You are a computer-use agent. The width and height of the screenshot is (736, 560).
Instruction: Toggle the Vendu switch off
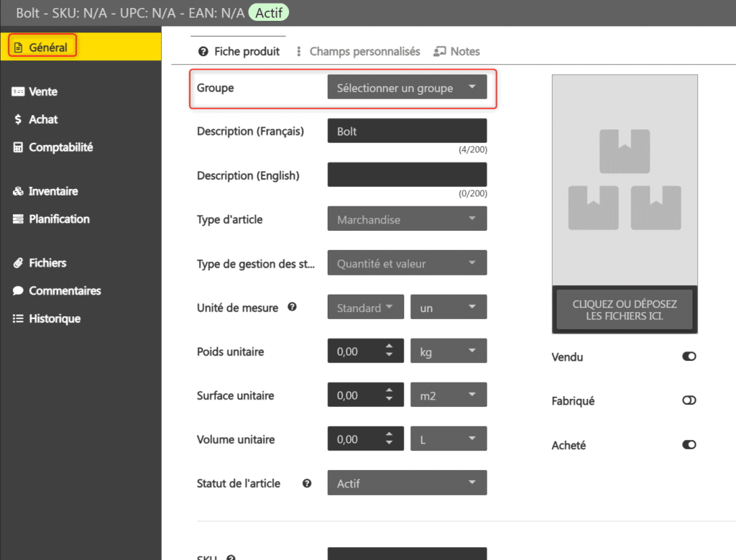pyautogui.click(x=689, y=357)
